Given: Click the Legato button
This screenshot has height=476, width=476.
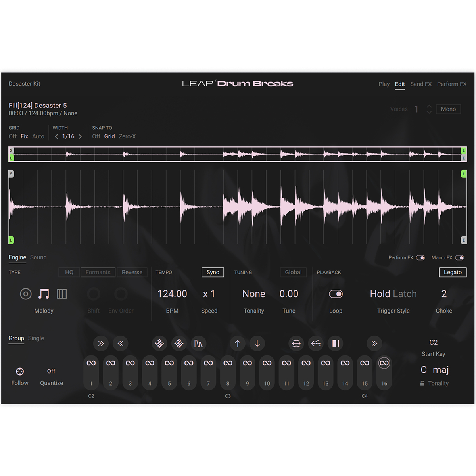Looking at the screenshot, I should tap(453, 273).
